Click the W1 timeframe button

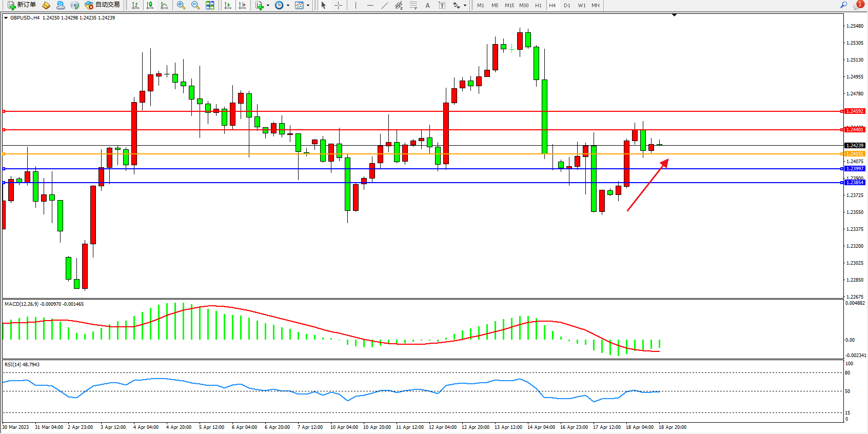click(x=581, y=5)
